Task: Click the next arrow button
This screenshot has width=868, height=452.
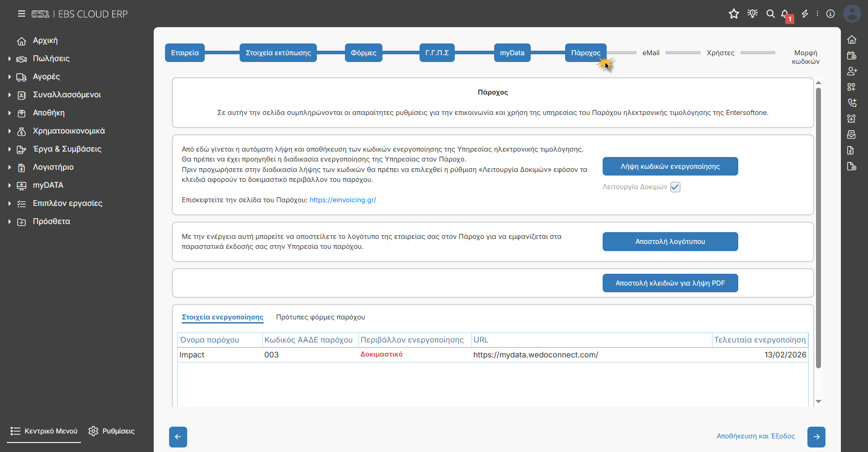Action: [x=816, y=437]
